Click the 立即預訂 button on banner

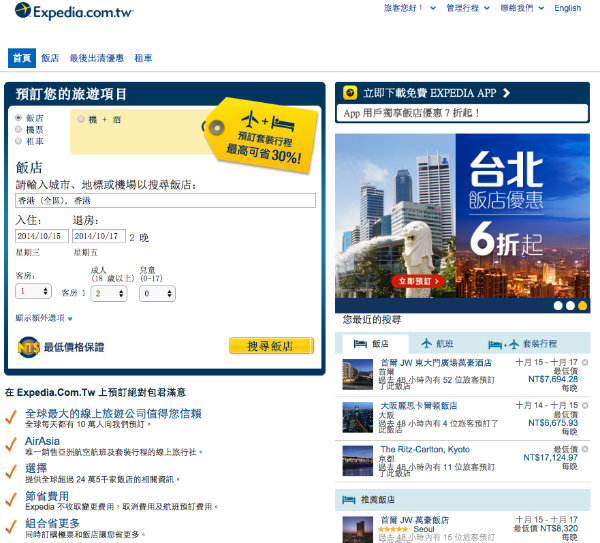[x=418, y=281]
